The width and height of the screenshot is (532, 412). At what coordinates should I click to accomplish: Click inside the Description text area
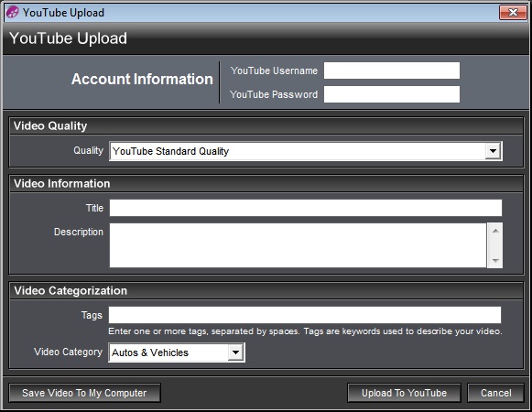298,245
